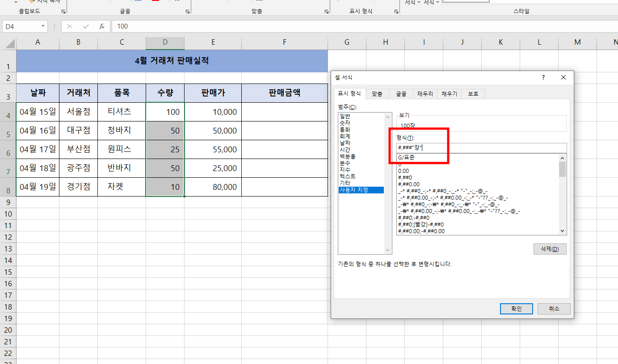Screen dimensions: 618x364
Task: Open the 글꼴 group dialog launcher
Action: coord(187,11)
